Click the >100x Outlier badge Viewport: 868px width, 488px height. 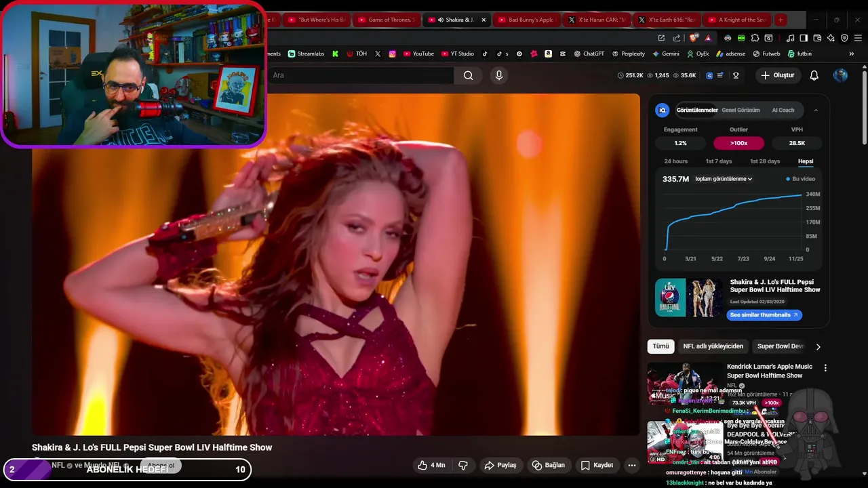pyautogui.click(x=738, y=143)
